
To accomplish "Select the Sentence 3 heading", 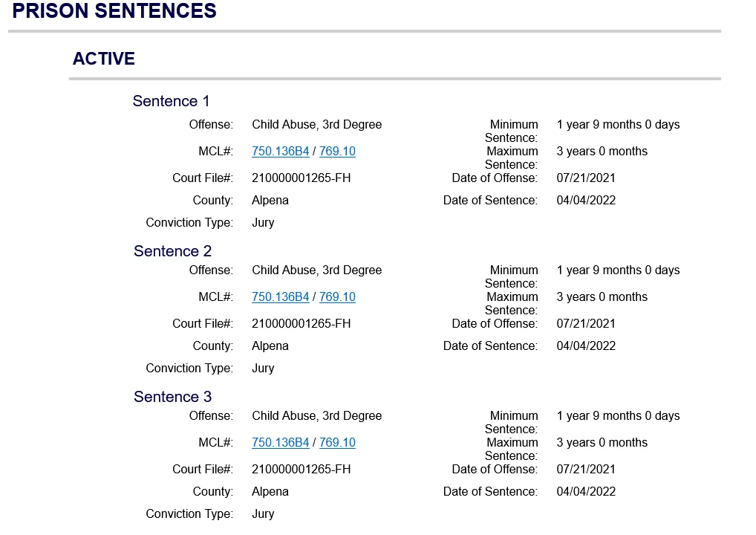I will pyautogui.click(x=172, y=397).
